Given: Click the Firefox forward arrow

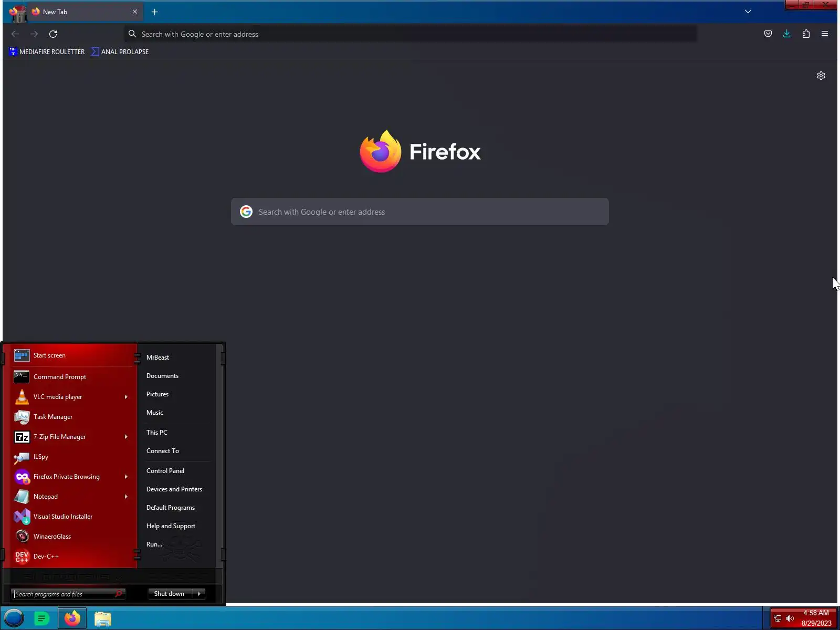Looking at the screenshot, I should (34, 34).
